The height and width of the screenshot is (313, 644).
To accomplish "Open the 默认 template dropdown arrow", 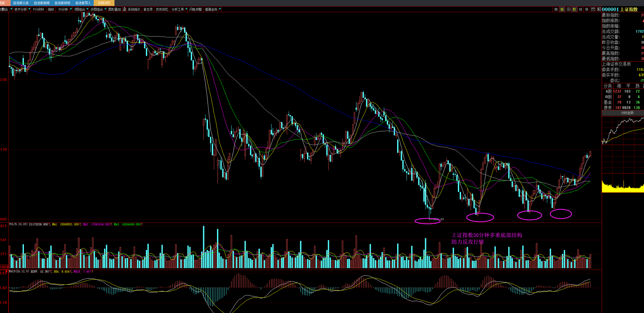I will 11,9.
